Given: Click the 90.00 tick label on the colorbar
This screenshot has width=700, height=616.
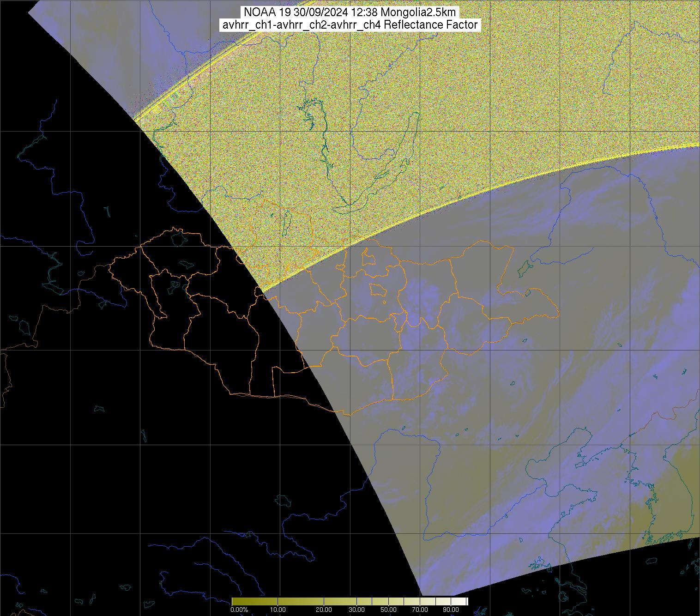Looking at the screenshot, I should [x=447, y=610].
